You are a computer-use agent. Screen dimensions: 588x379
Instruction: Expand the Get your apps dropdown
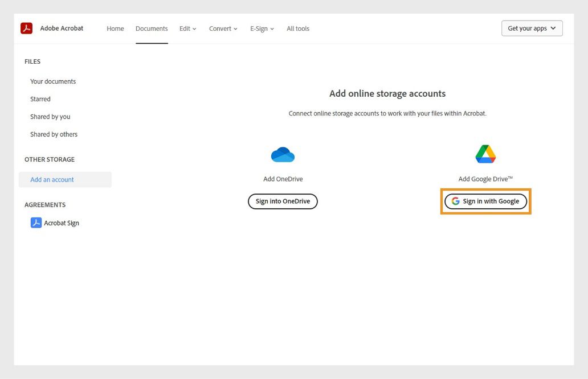[531, 27]
